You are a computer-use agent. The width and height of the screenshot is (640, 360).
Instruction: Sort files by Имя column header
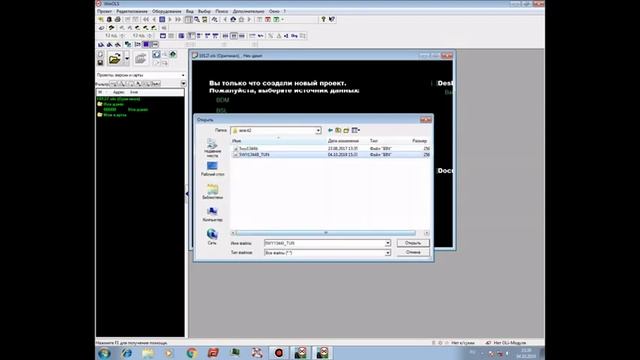(x=278, y=141)
